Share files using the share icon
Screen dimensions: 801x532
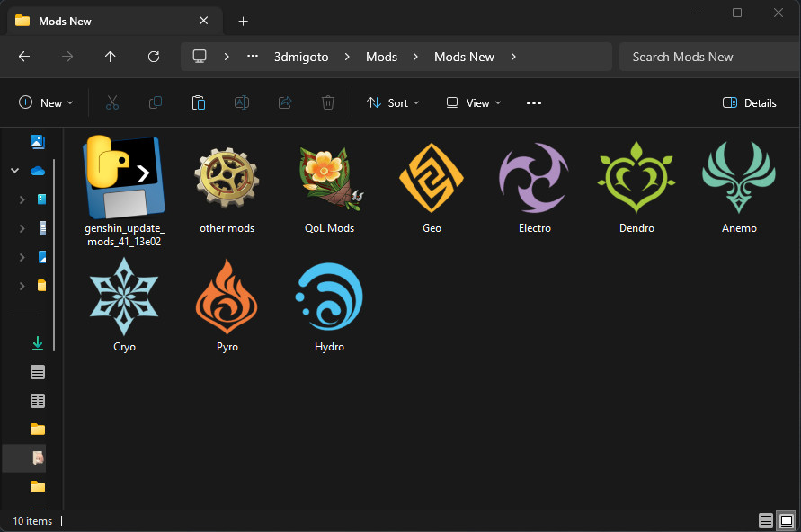(x=284, y=102)
